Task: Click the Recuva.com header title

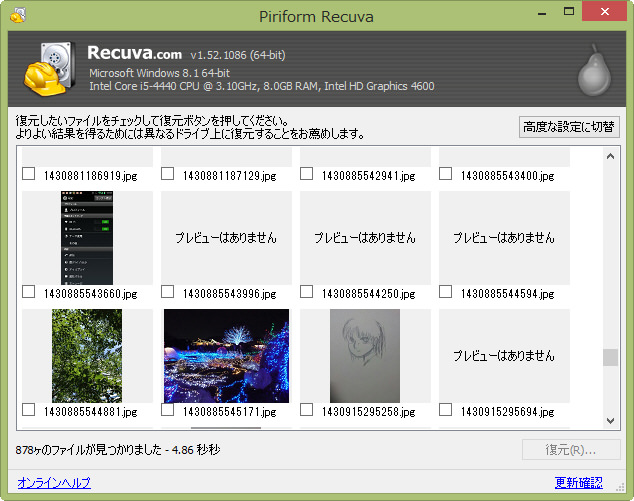Action: (x=135, y=53)
